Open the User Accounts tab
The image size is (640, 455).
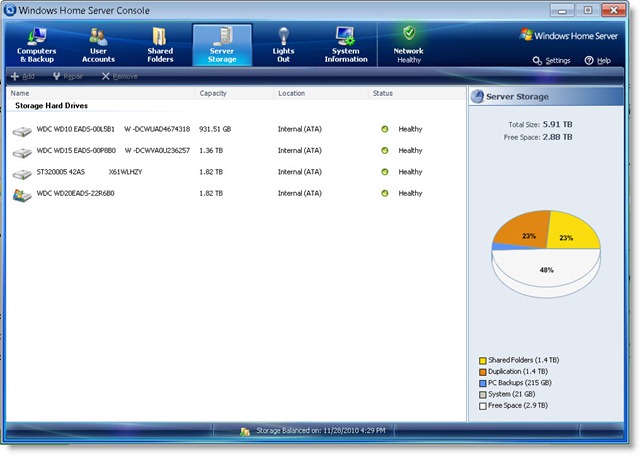(98, 45)
